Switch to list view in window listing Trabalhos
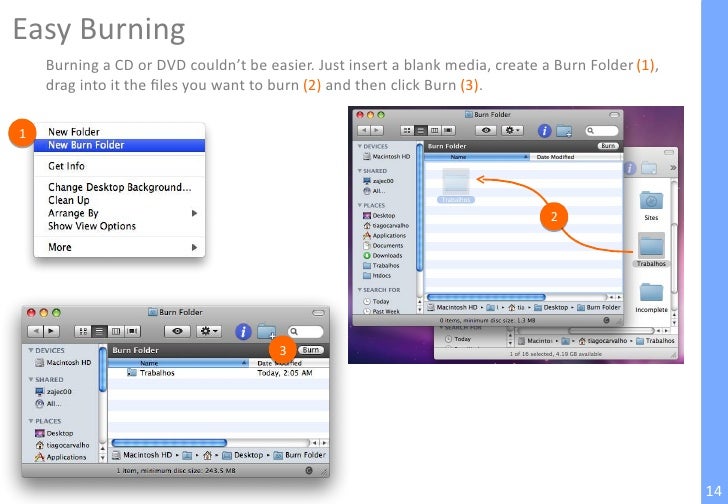The height and width of the screenshot is (504, 728). point(99,331)
